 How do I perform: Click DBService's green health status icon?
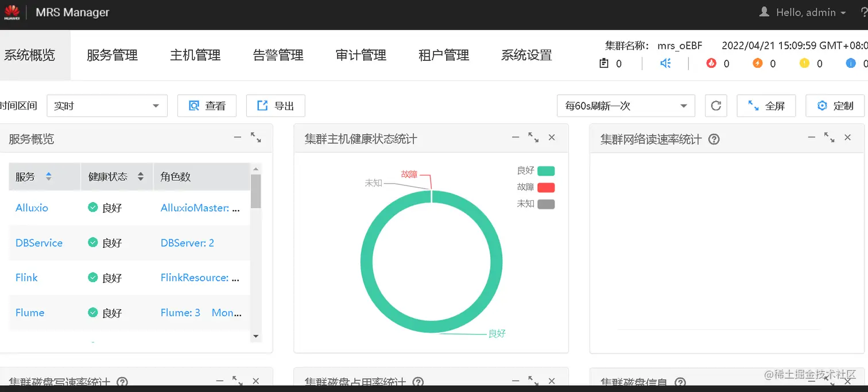pos(92,242)
